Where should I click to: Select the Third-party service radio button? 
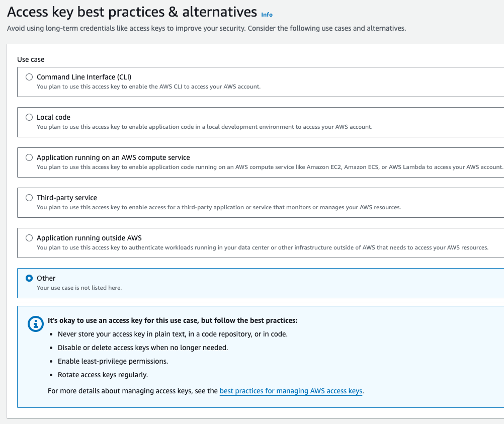(x=29, y=198)
